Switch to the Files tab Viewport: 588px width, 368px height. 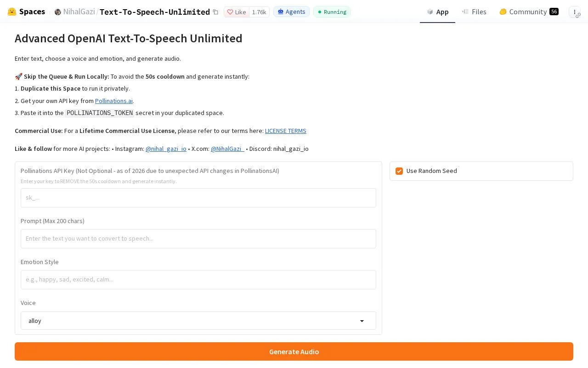474,12
